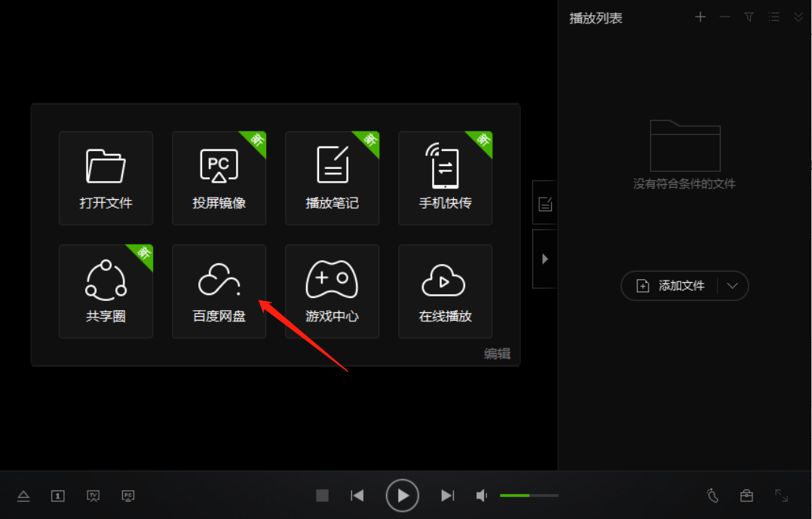Collapse the playlist panel with the arrow
The image size is (812, 519).
coord(545,259)
